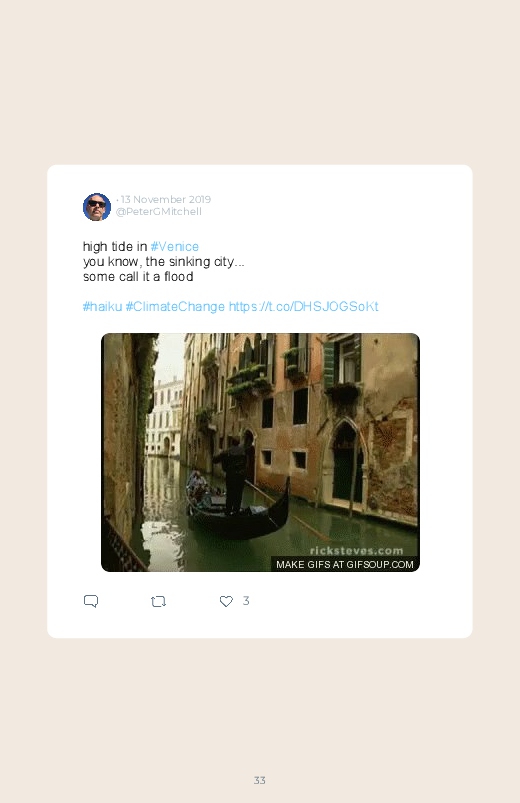Screen dimensions: 520x803
Task: Follow the t.co/DHSJOGSoKt link
Action: pyautogui.click(x=303, y=306)
